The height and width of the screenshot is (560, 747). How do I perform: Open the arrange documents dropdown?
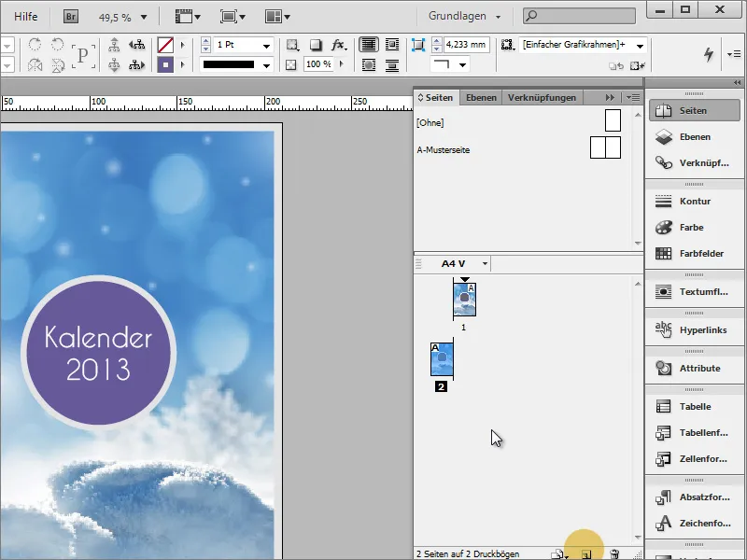(277, 17)
